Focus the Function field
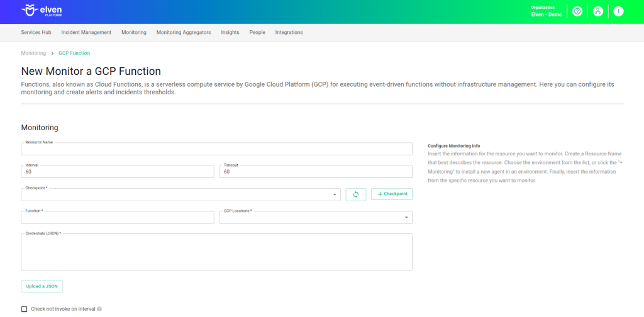Screen dimensions: 644x317 [x=118, y=217]
